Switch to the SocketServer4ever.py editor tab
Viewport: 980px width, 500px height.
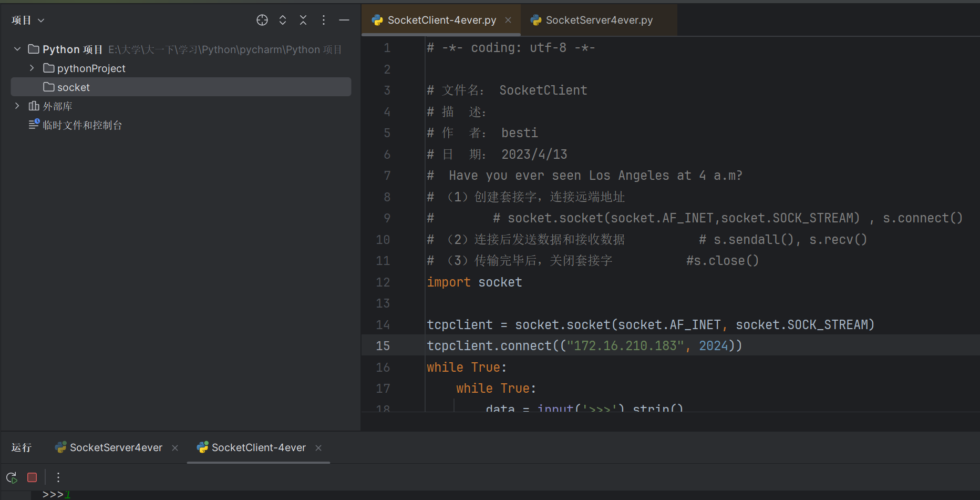click(x=599, y=20)
